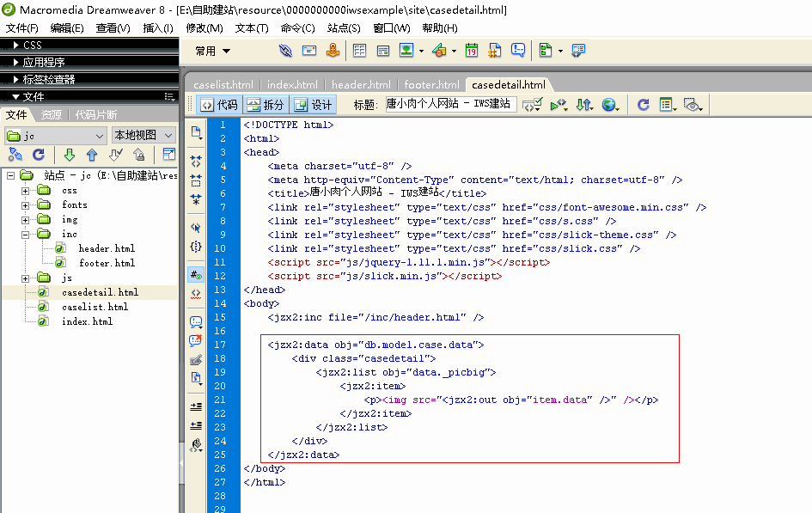The height and width of the screenshot is (513, 812).
Task: Open the 常用 insert category dropdown
Action: click(213, 51)
